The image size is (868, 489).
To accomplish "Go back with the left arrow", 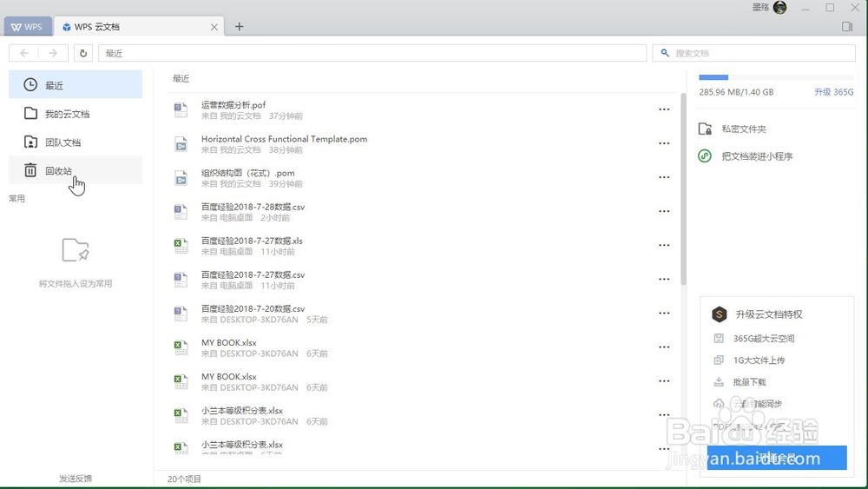I will pyautogui.click(x=23, y=53).
